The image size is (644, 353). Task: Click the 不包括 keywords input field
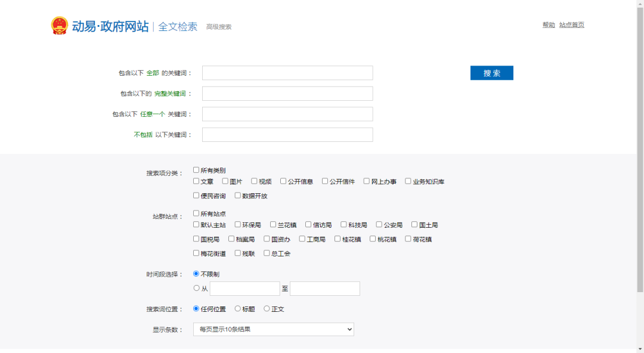click(x=287, y=135)
